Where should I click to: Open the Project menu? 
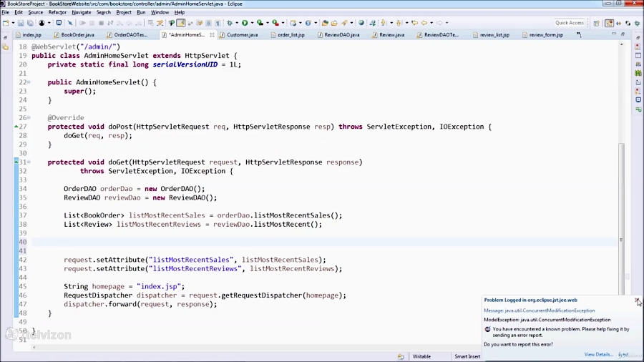(124, 12)
